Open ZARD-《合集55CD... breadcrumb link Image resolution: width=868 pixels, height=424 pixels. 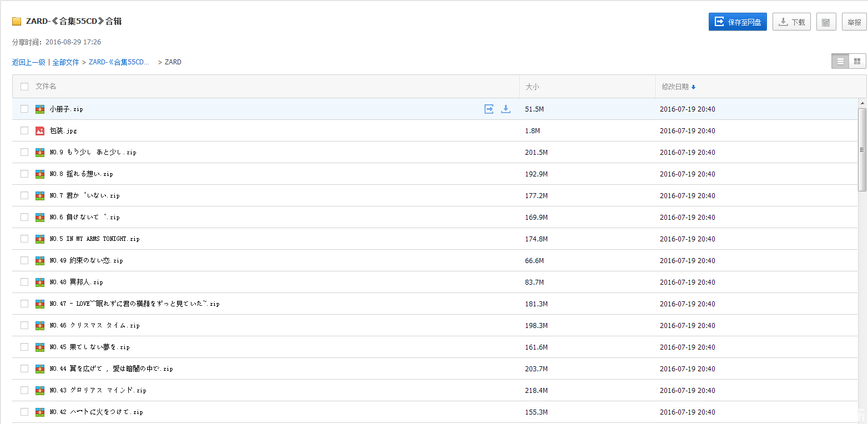click(x=119, y=62)
